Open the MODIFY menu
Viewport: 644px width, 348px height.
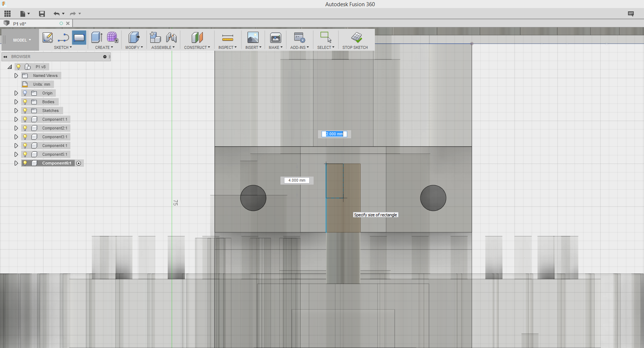[x=134, y=47]
